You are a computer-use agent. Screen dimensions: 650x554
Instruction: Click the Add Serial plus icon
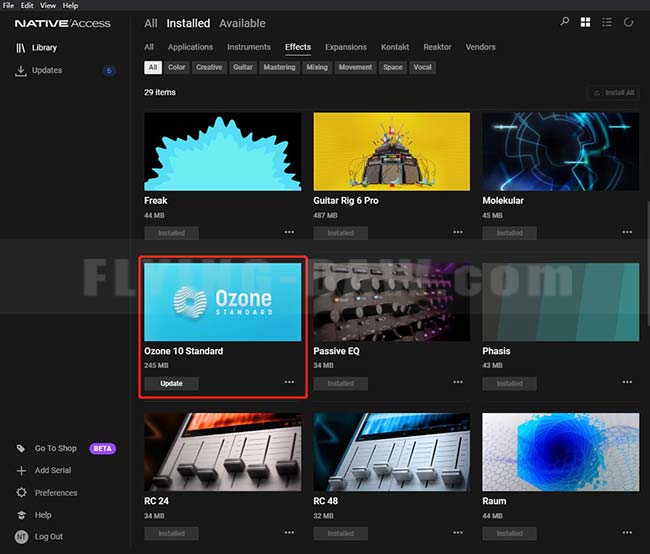(x=21, y=471)
